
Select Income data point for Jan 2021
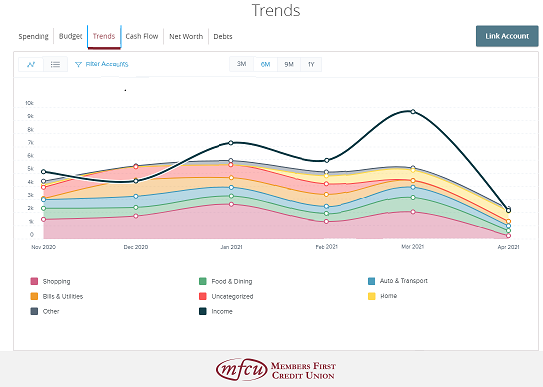(231, 143)
